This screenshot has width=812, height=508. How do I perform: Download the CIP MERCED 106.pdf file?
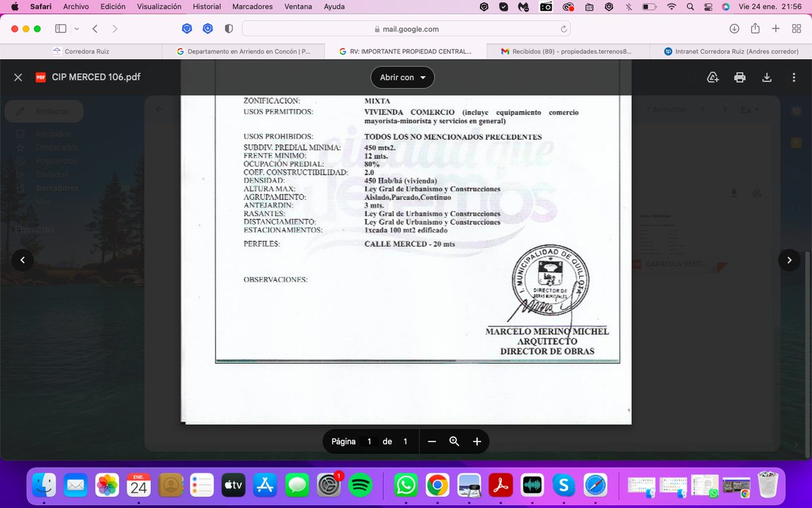click(767, 77)
